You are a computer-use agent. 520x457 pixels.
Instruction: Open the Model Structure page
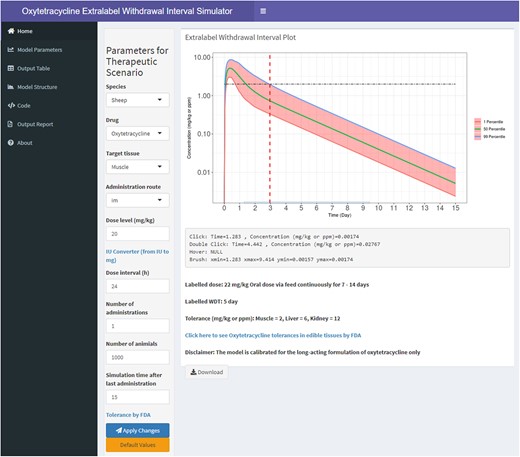(x=49, y=87)
